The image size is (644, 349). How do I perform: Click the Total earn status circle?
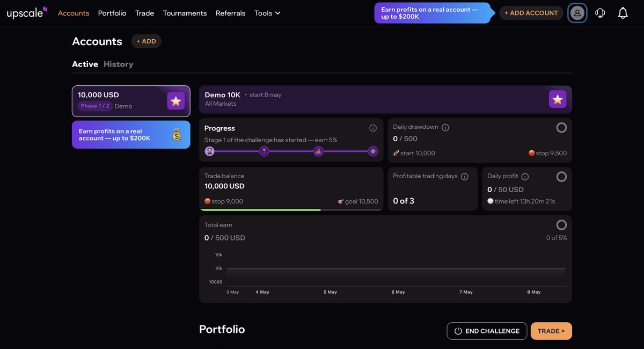[561, 225]
